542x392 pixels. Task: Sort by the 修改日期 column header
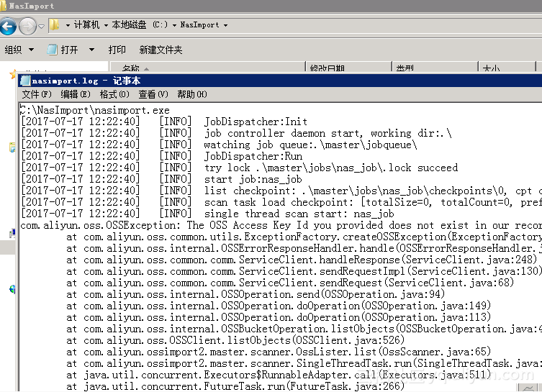pyautogui.click(x=348, y=68)
